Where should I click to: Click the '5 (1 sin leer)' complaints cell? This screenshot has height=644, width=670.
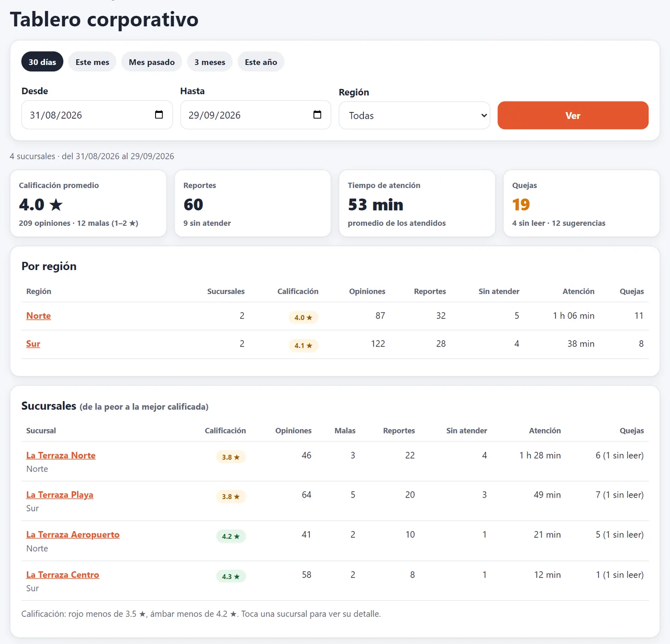point(619,534)
